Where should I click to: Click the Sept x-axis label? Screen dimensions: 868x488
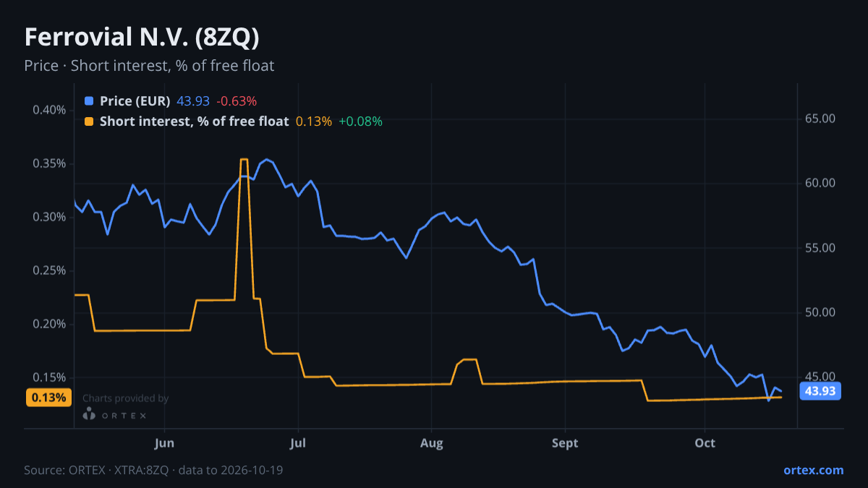[x=565, y=443]
